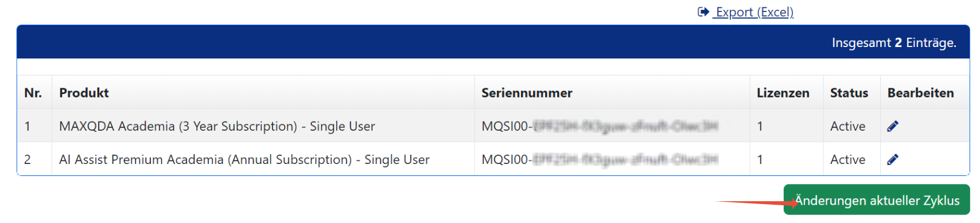Click the export arrow icon beside Export (Excel)
Image resolution: width=980 pixels, height=223 pixels.
703,11
